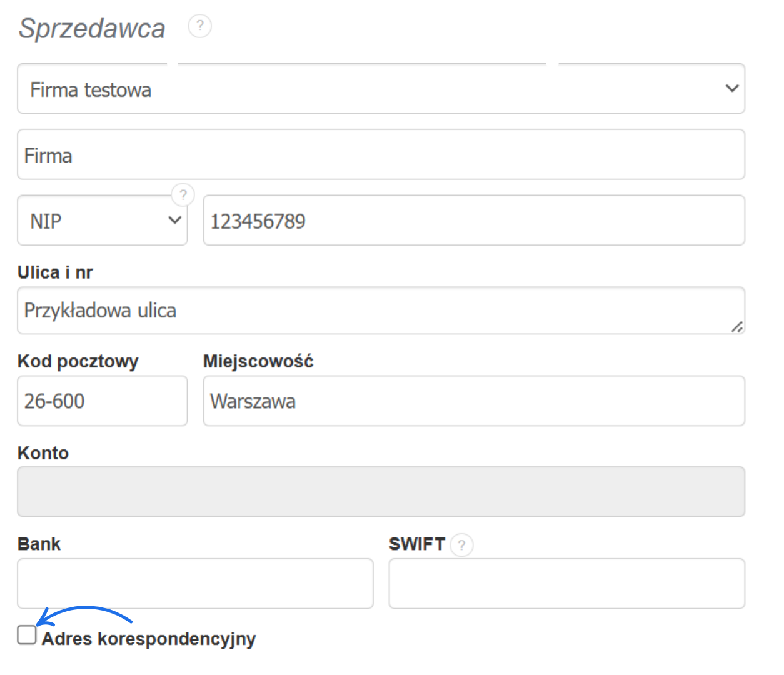Enable the Adres korespondencyjny checkbox
This screenshot has height=675, width=784.
[26, 636]
